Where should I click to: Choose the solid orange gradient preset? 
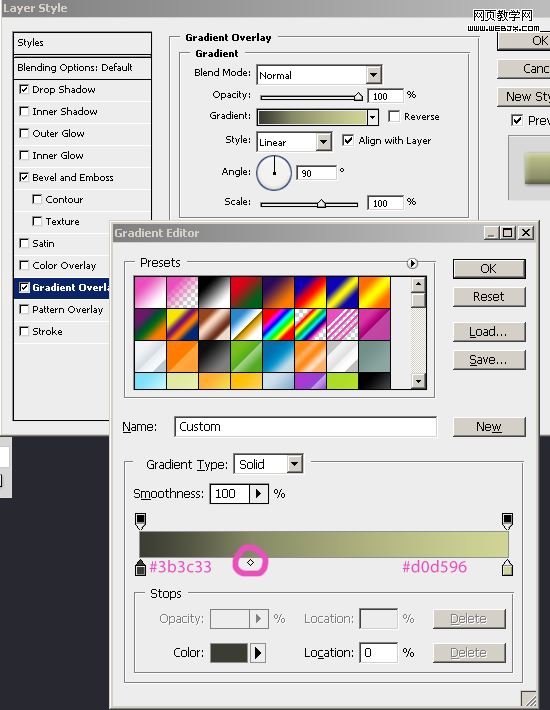click(x=182, y=356)
